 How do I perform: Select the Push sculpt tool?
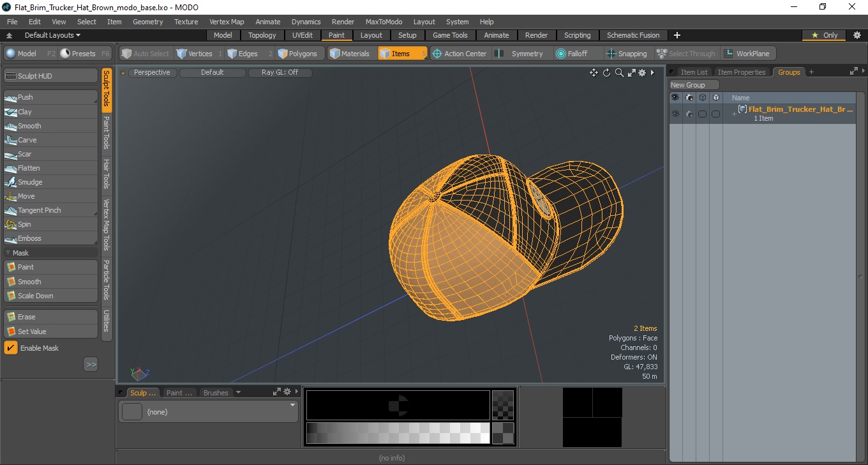[50, 97]
